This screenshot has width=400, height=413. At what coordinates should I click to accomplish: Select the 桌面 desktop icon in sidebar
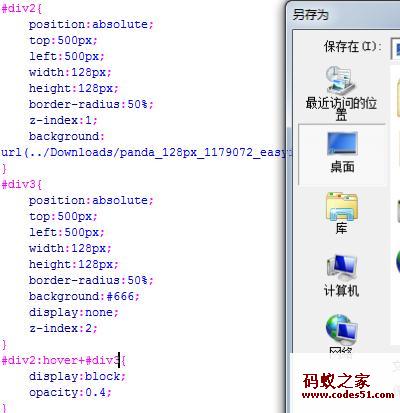click(x=342, y=144)
